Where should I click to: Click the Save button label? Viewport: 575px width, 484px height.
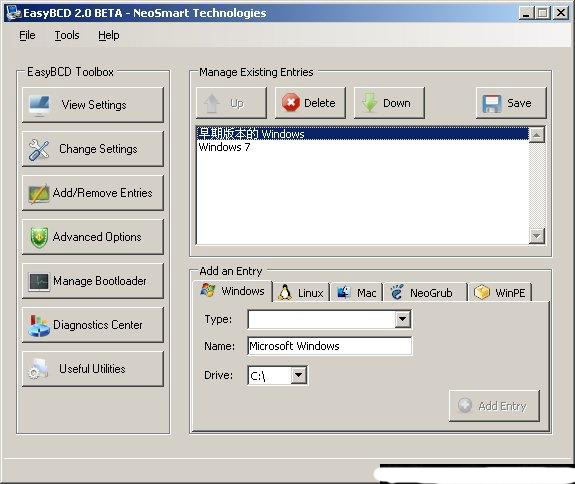click(519, 103)
